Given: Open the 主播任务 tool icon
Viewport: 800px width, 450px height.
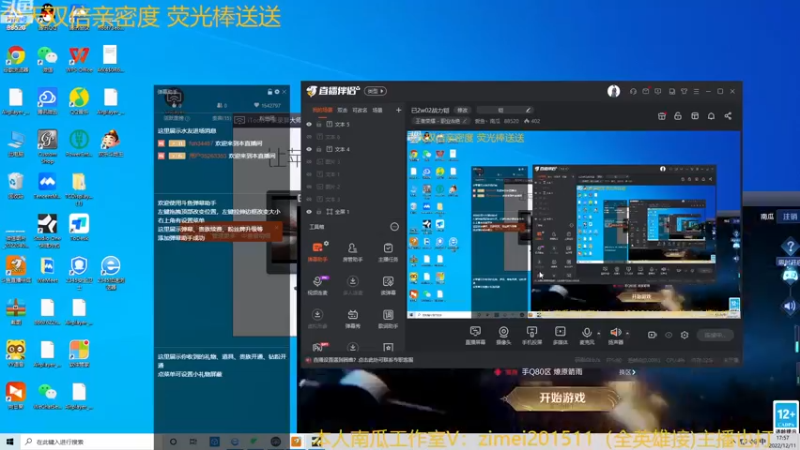Looking at the screenshot, I should (x=388, y=252).
